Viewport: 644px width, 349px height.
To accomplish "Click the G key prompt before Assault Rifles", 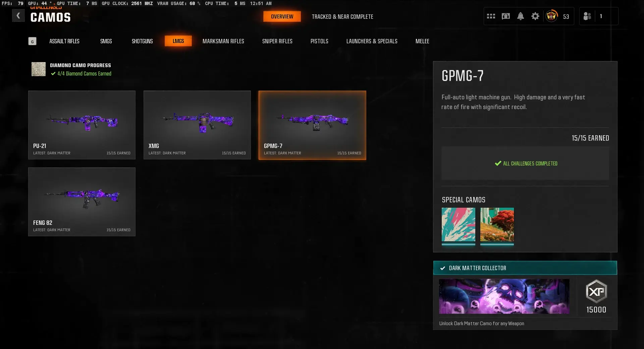I will (x=32, y=41).
